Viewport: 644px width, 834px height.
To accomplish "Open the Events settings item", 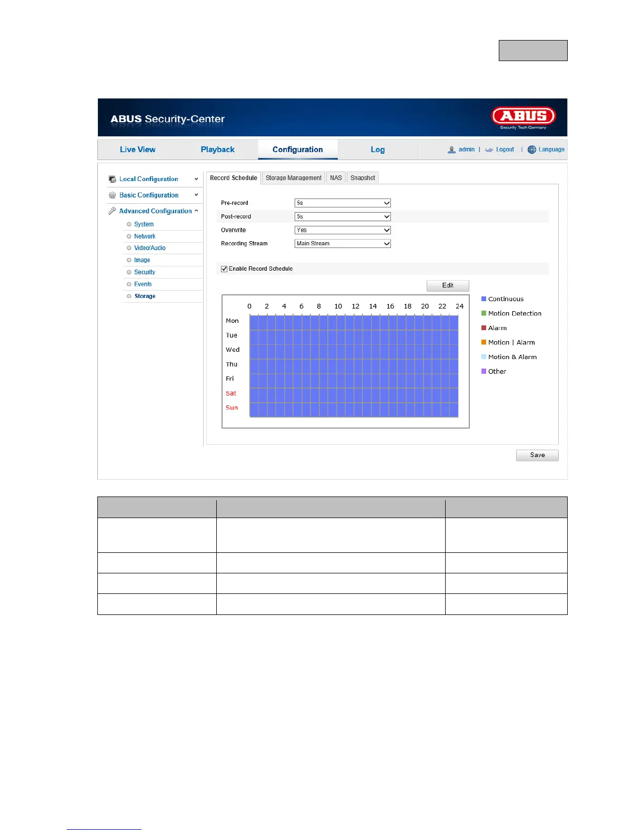I will click(143, 284).
